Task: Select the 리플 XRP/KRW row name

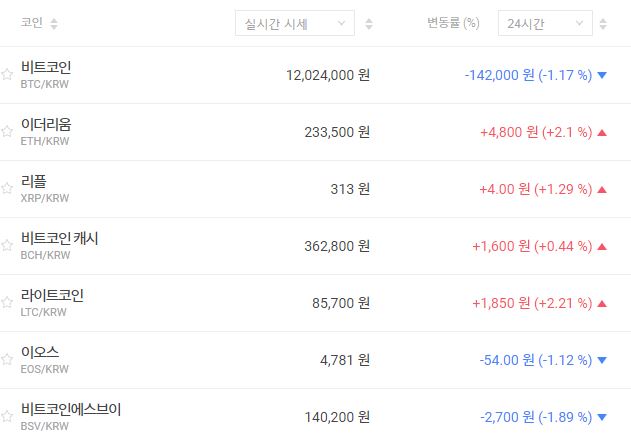Action: pos(34,182)
